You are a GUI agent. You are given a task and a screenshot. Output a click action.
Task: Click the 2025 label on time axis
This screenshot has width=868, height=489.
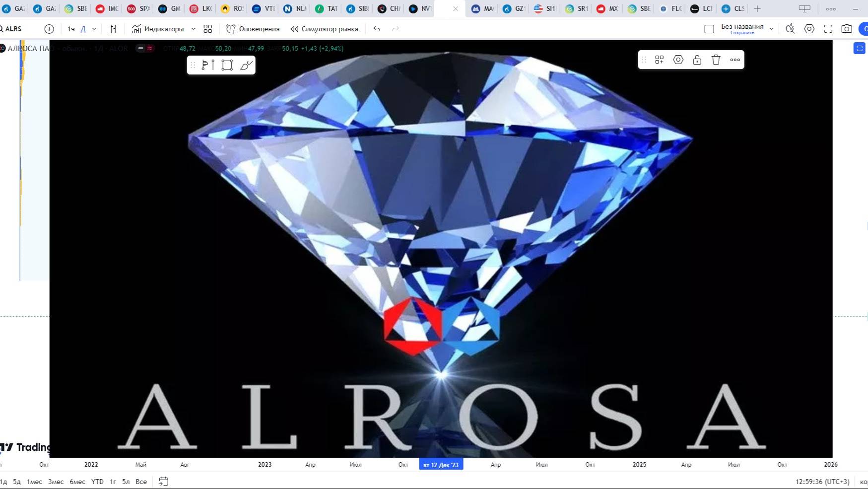[639, 465]
